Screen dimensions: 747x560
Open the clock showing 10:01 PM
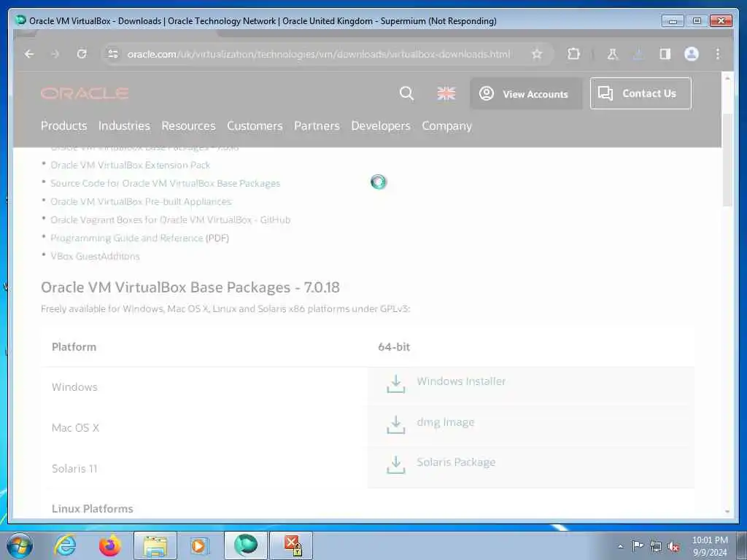(x=710, y=546)
